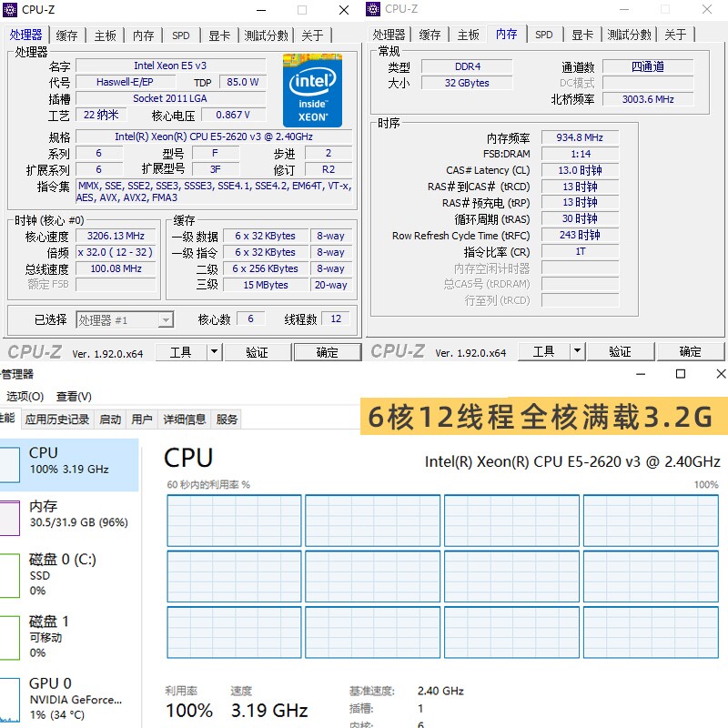Select GPU 0 NVIDIA GeForce sidebar item
This screenshot has width=728, height=728.
(69, 699)
